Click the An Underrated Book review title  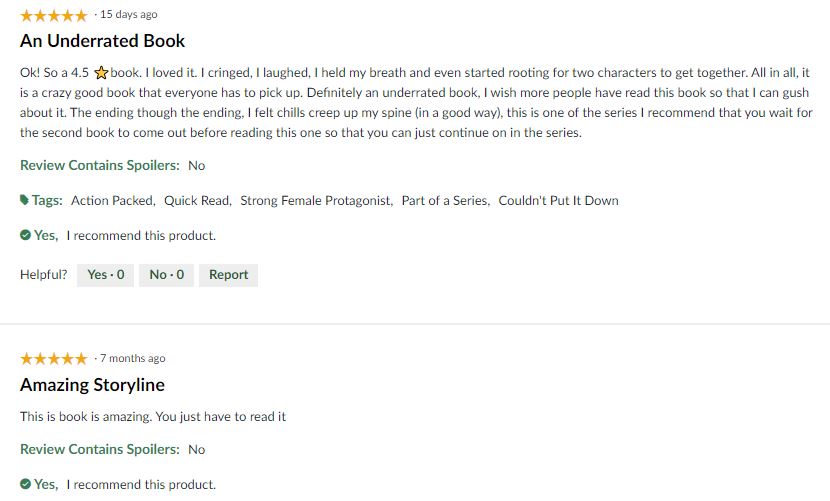click(102, 41)
